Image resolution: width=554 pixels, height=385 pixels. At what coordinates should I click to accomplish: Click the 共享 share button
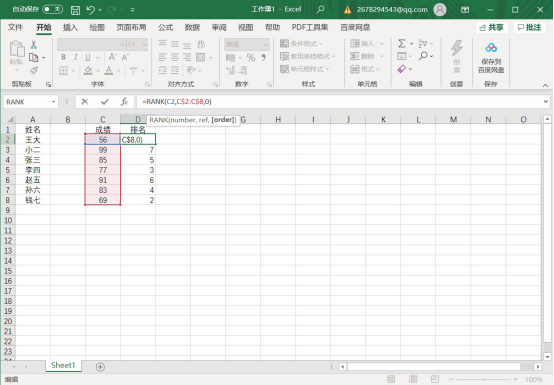492,28
